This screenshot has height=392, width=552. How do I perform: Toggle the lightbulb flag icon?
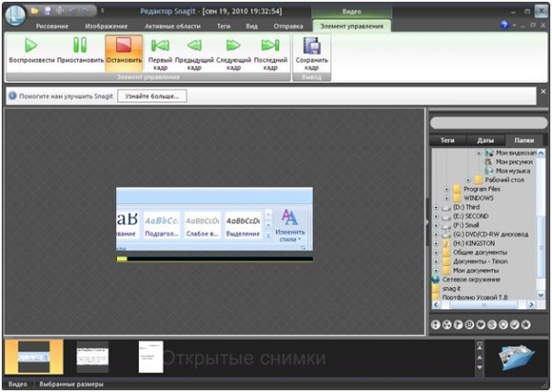[503, 325]
